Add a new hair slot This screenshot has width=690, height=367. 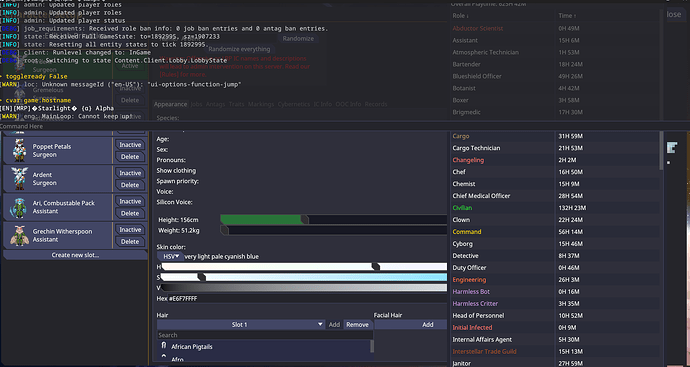click(x=334, y=324)
